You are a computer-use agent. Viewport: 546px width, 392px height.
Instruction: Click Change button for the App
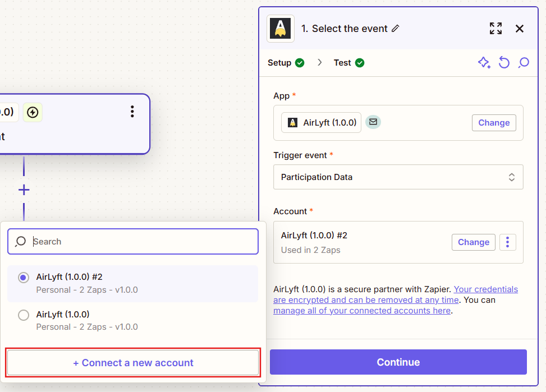[494, 123]
